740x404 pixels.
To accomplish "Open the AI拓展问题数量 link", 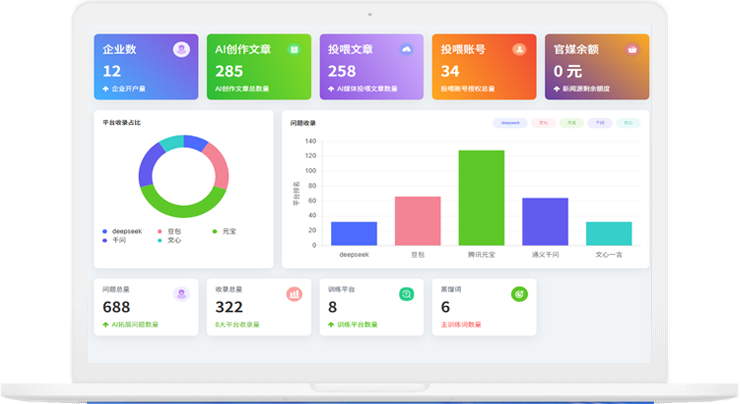I will click(x=140, y=325).
